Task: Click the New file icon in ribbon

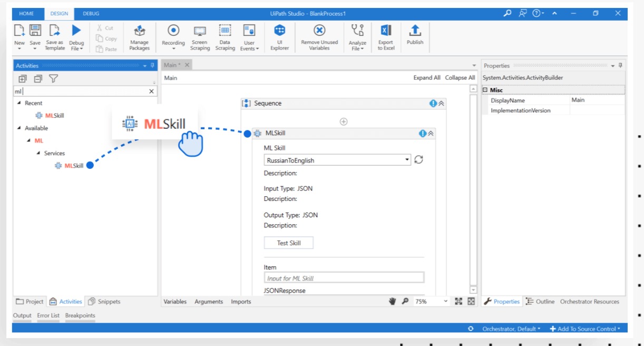Action: 19,31
